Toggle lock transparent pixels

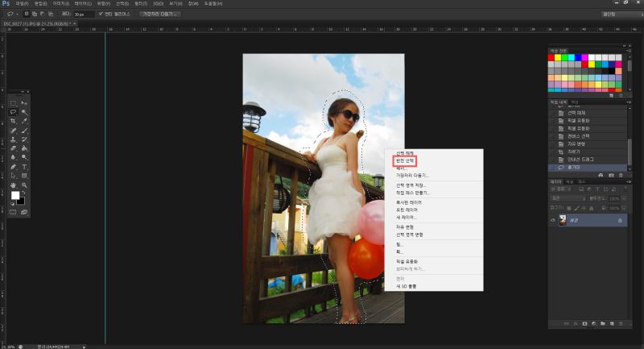coord(569,209)
